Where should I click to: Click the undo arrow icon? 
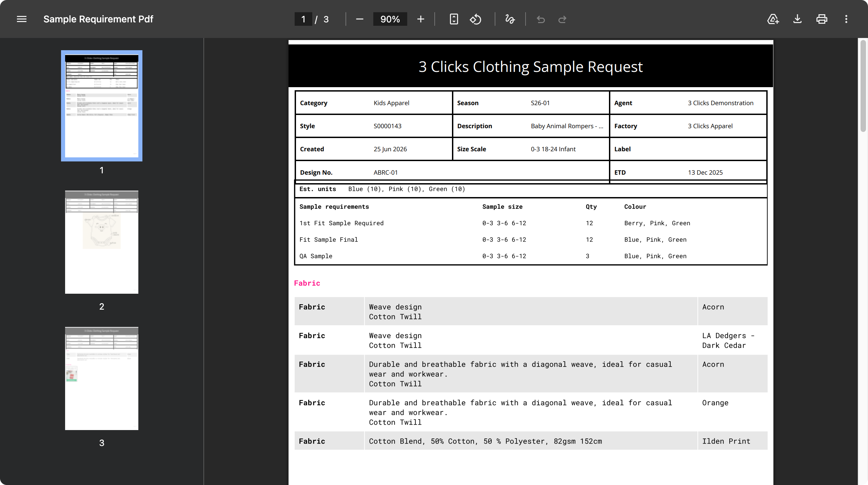tap(541, 19)
